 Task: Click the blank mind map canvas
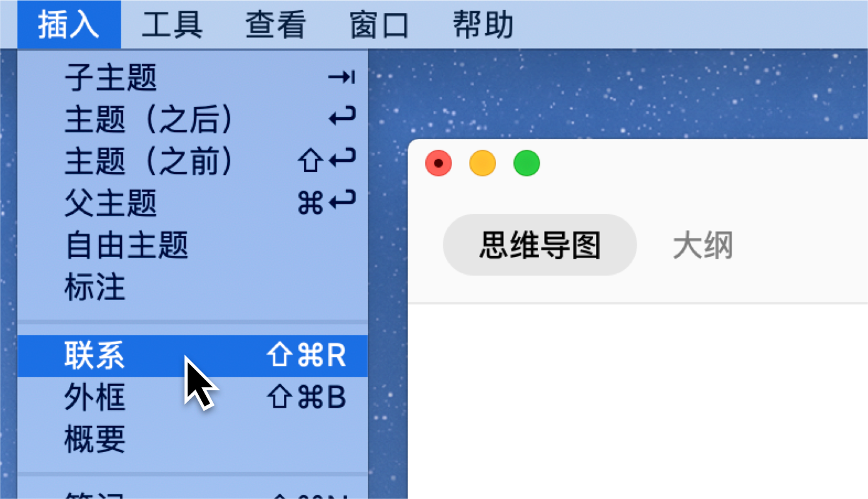coord(638,401)
